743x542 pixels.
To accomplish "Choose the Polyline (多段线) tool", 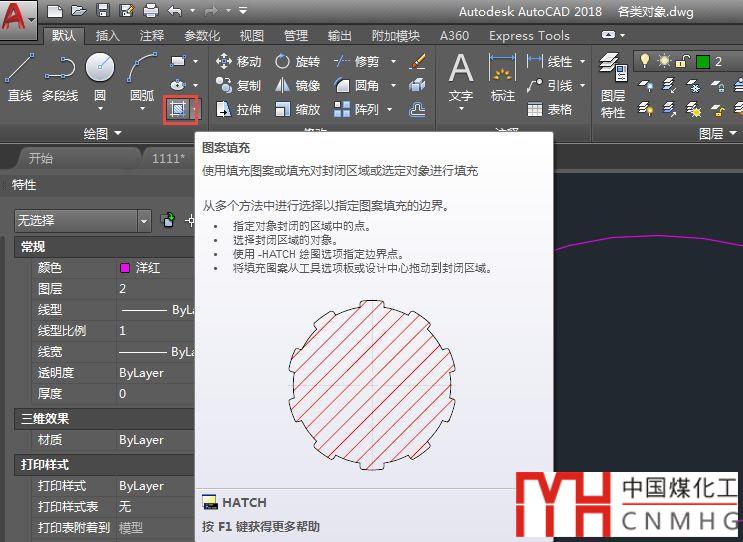I will (59, 77).
